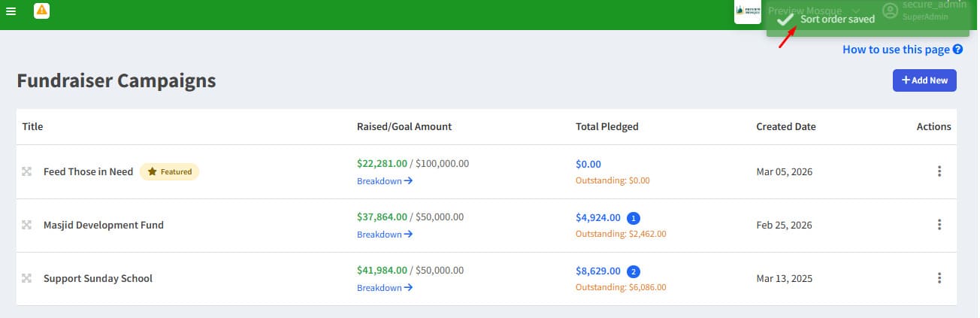This screenshot has width=980, height=318.
Task: Click the drag handle for Masjid Development Fund
Action: 26,225
